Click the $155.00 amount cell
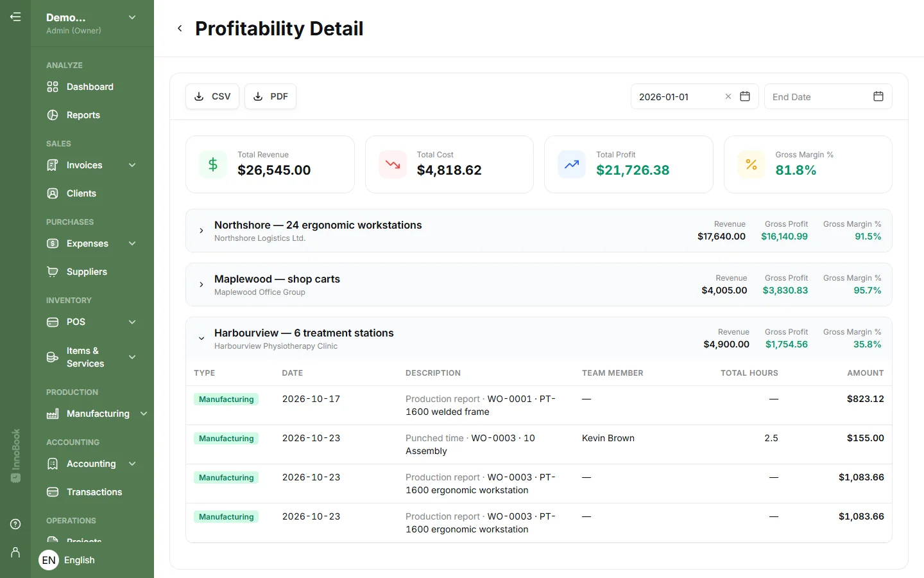 click(x=866, y=438)
